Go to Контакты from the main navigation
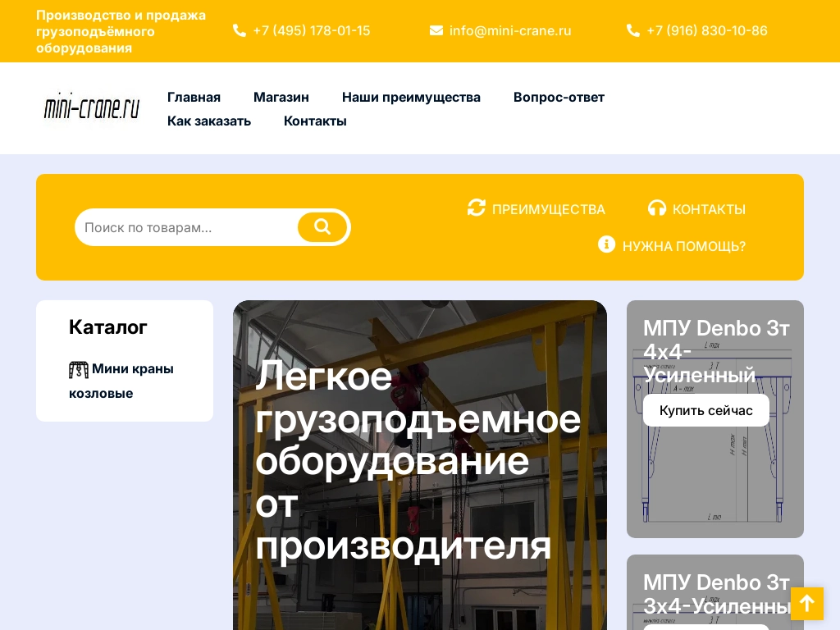840x630 pixels. tap(315, 121)
